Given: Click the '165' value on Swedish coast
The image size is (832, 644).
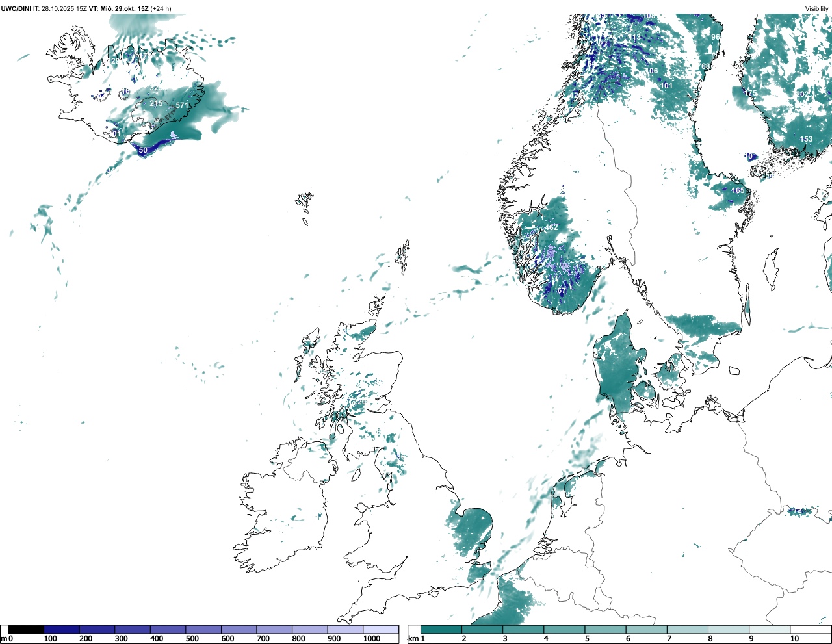Looking at the screenshot, I should click(x=738, y=190).
